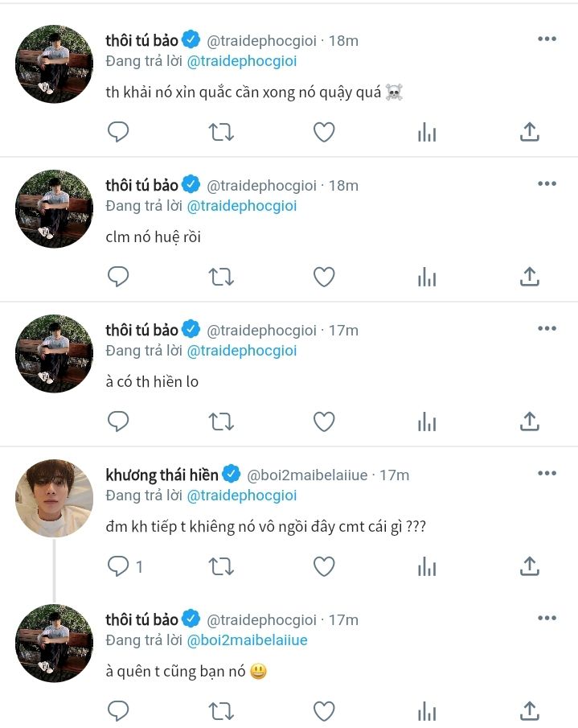Image resolution: width=578 pixels, height=728 pixels.
Task: Like the 'à có th hiền lo' tweet
Action: click(324, 422)
